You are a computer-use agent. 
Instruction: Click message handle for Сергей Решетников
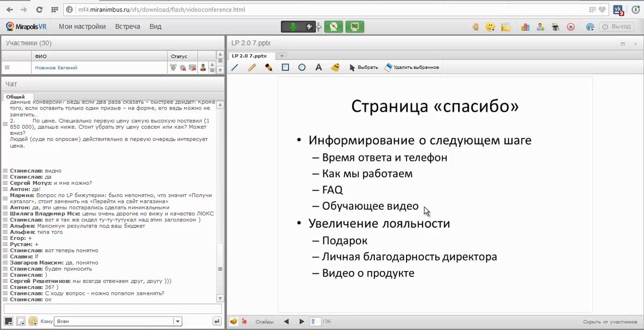coord(6,281)
